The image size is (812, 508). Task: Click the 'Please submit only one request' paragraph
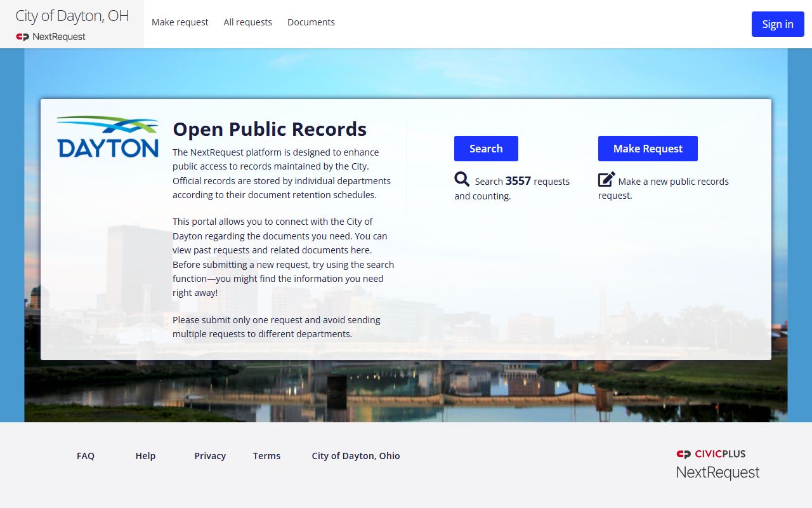click(x=277, y=327)
